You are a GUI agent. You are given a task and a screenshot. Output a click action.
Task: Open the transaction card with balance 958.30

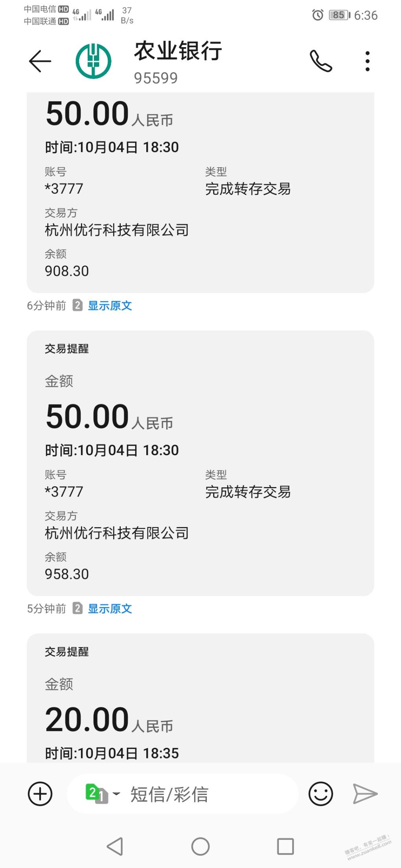tap(200, 463)
